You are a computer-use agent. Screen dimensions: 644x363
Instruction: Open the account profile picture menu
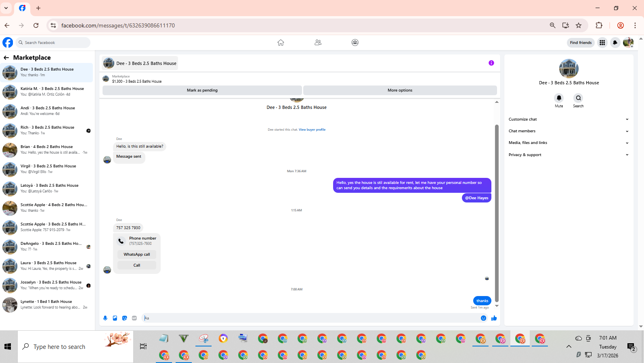[x=628, y=42]
